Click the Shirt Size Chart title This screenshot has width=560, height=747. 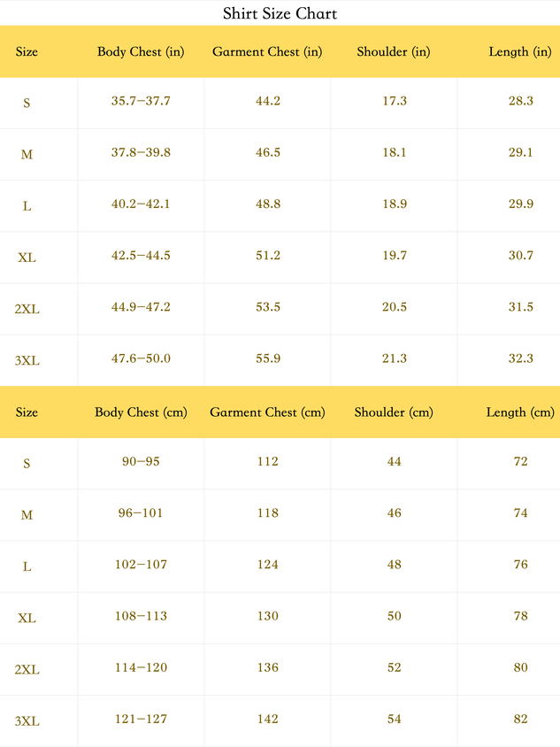click(280, 13)
